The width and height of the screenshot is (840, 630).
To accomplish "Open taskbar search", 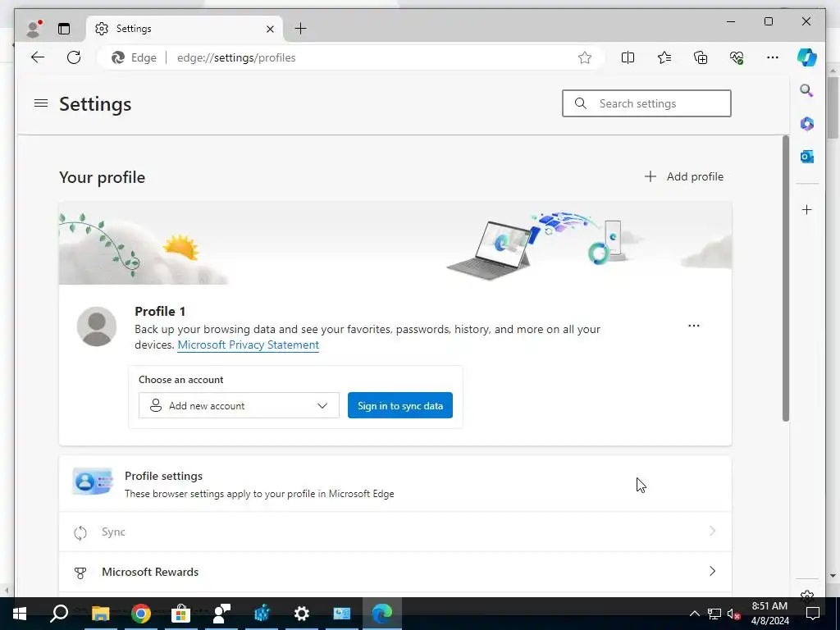I will click(59, 614).
